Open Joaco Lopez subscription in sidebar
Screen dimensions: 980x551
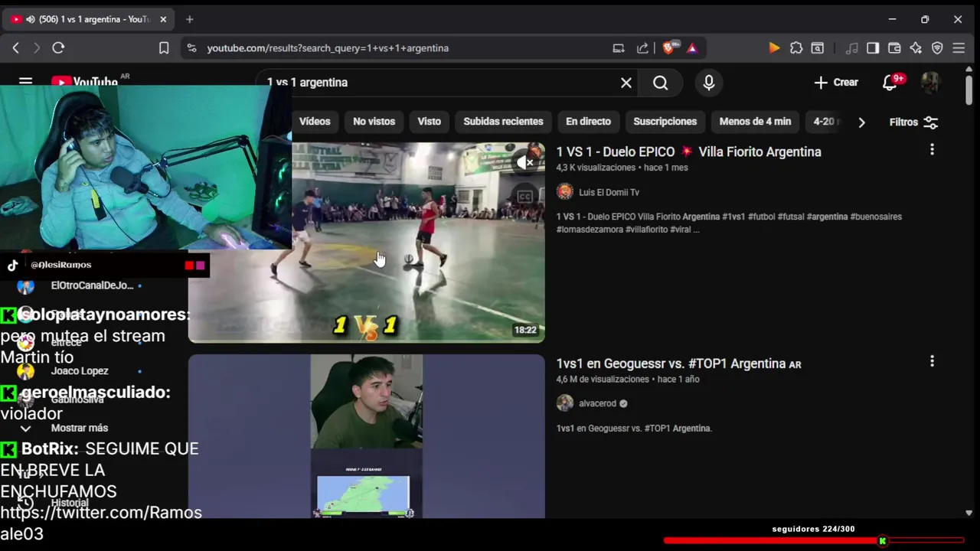point(80,371)
